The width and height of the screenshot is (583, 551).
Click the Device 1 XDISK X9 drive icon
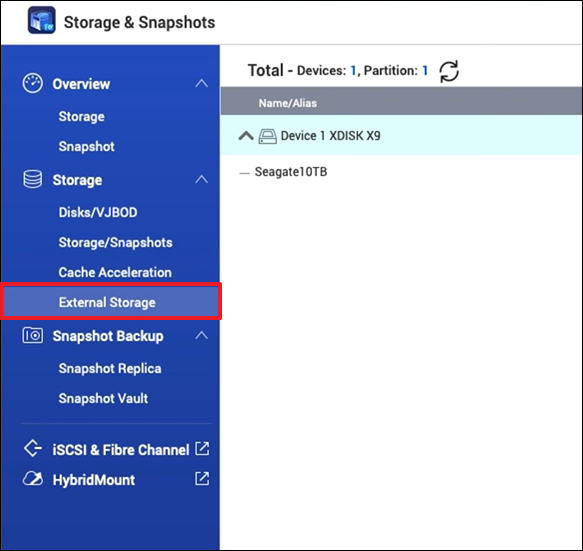pyautogui.click(x=268, y=136)
